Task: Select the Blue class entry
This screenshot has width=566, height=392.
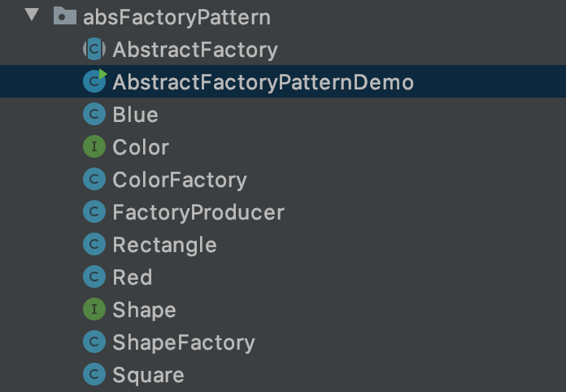Action: (135, 115)
